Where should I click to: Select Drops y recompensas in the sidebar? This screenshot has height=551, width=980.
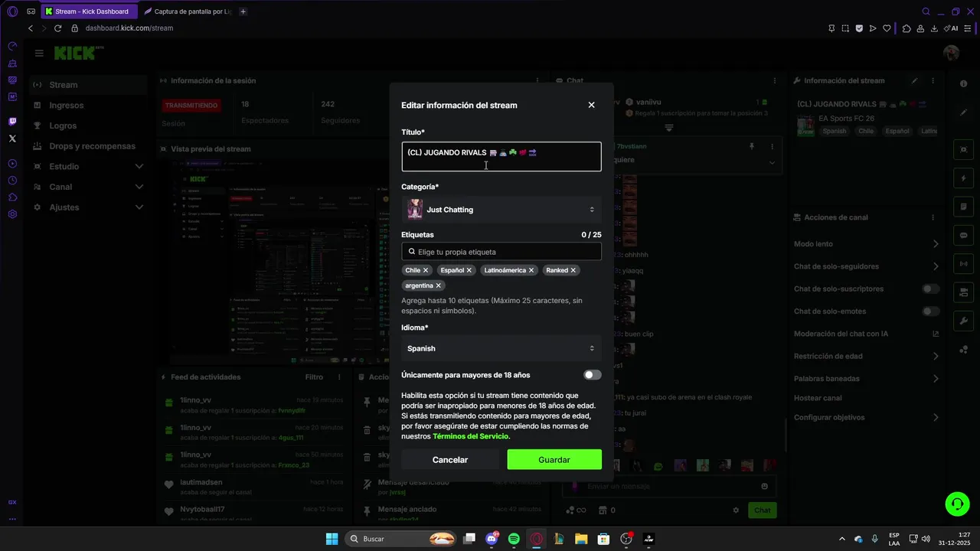coord(88,146)
